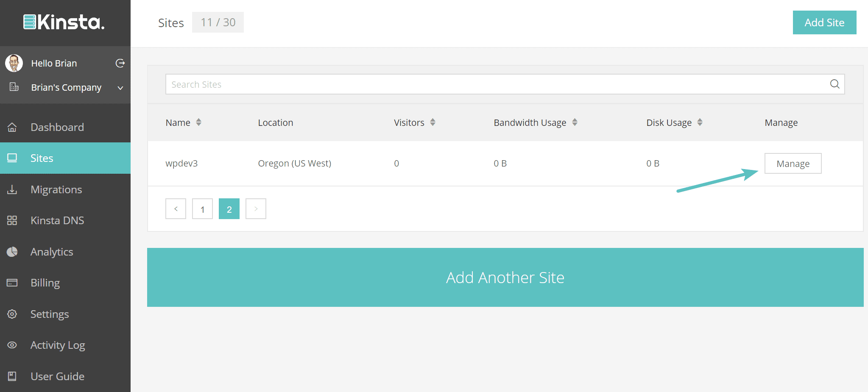868x392 pixels.
Task: Click the Dashboard home icon
Action: 12,127
